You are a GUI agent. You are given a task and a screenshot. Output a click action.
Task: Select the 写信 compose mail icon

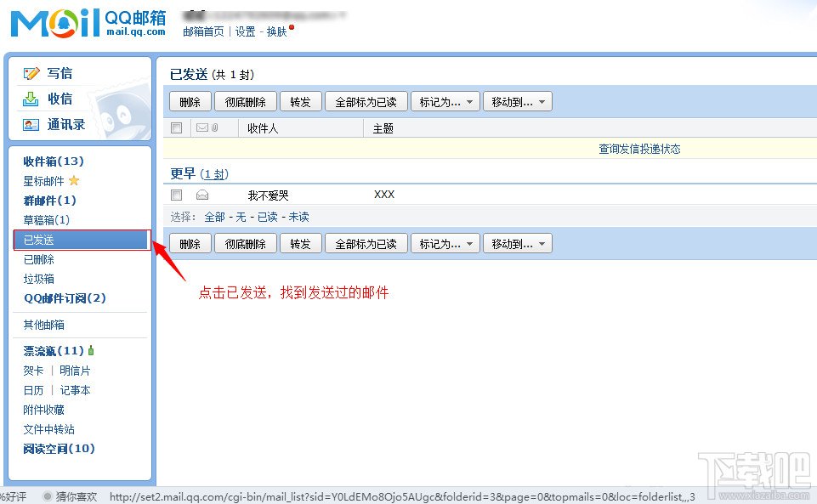tap(31, 73)
